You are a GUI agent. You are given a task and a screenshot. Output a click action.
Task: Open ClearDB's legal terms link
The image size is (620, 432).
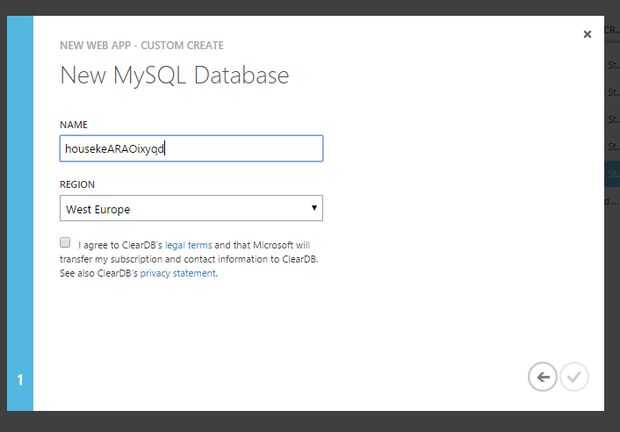[x=188, y=244]
